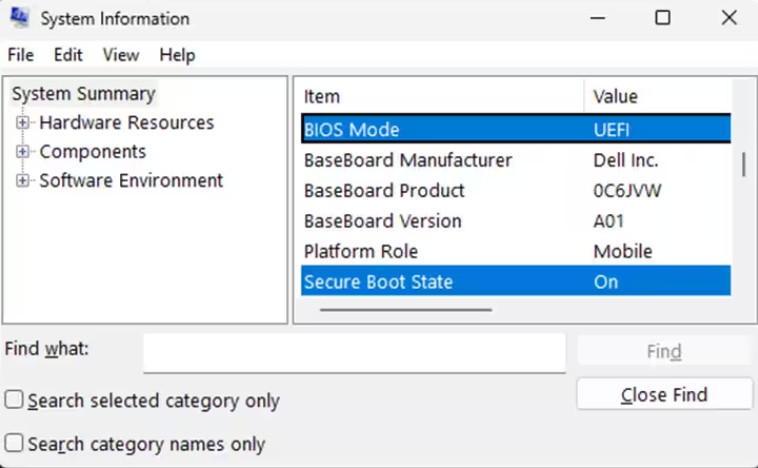
Task: Click the Find what text field
Action: [x=354, y=352]
